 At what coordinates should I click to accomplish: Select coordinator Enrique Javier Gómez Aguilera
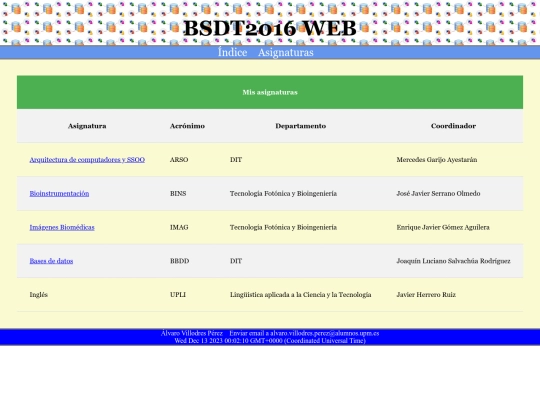click(x=453, y=227)
